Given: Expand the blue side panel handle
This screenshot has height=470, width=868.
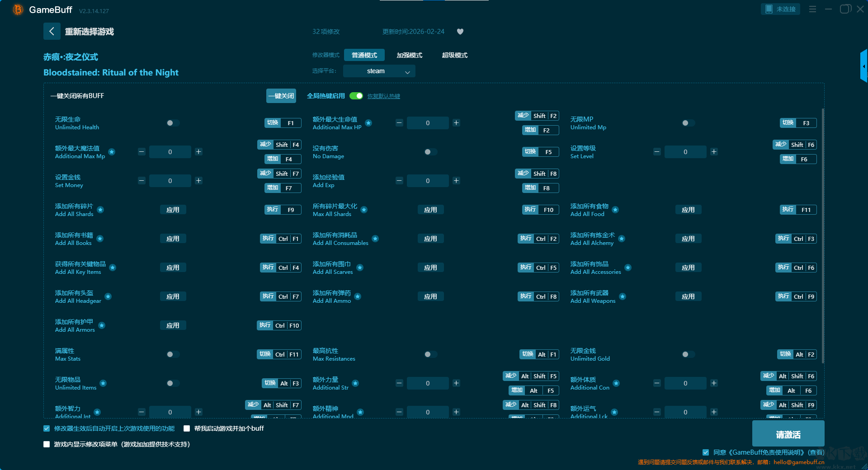Looking at the screenshot, I should 863,66.
